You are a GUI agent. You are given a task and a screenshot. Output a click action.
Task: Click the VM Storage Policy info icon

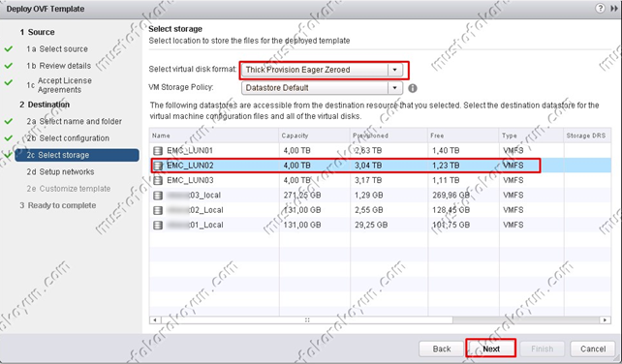(x=413, y=88)
